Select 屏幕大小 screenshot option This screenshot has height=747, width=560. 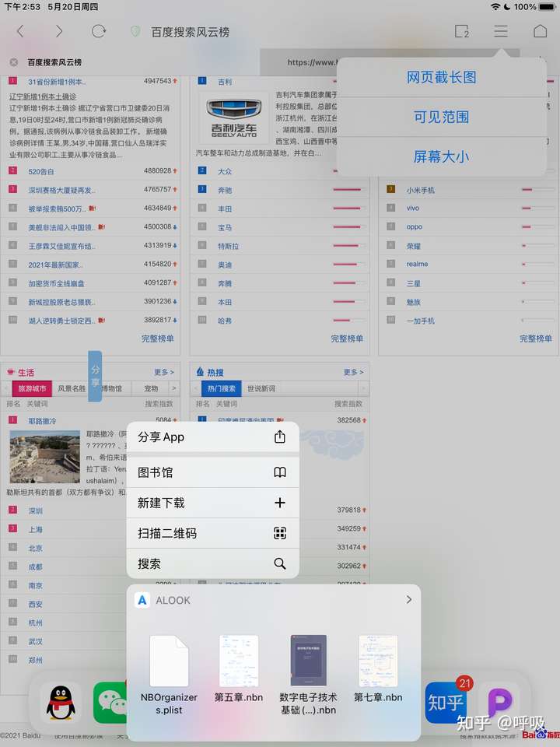point(442,156)
